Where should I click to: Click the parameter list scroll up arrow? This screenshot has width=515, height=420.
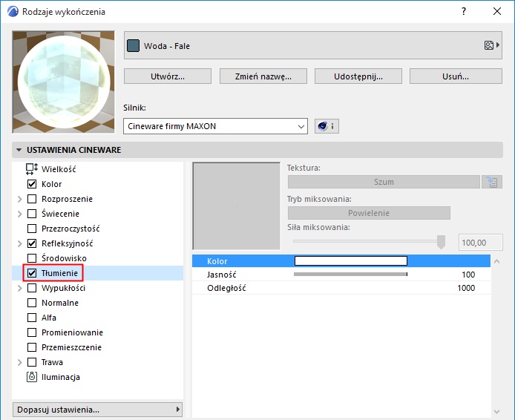(497, 261)
